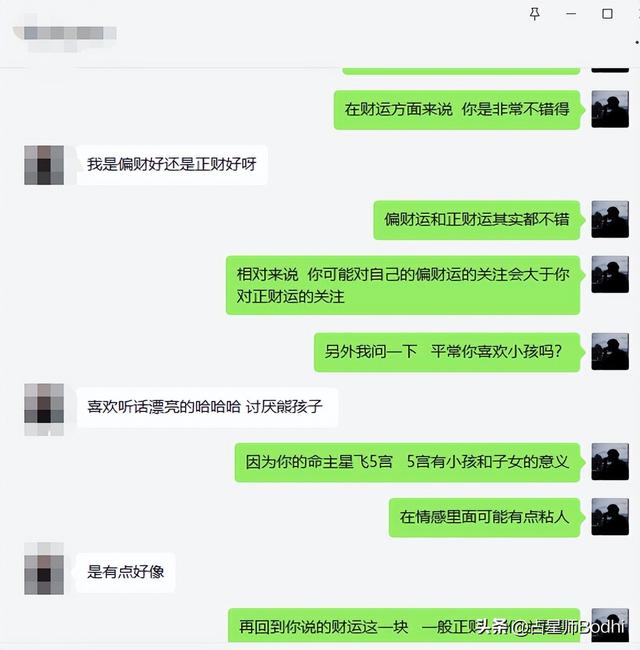Click the avatar beside 偏财运和正财运其实都不错
The width and height of the screenshot is (640, 650).
pos(610,219)
